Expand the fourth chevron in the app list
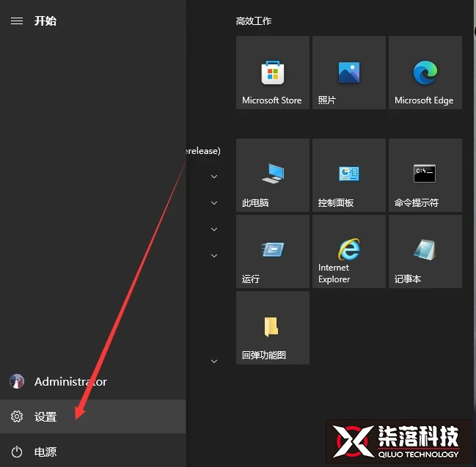476x467 pixels. [x=214, y=256]
